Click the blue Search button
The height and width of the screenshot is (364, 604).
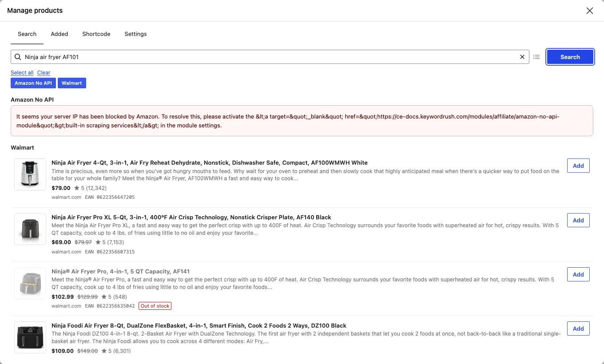tap(570, 57)
